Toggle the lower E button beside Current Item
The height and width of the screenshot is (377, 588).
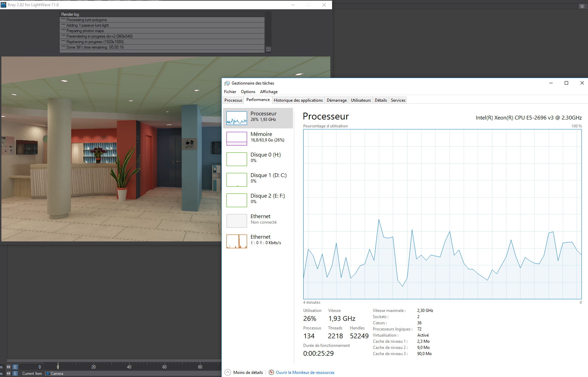[x=15, y=374]
